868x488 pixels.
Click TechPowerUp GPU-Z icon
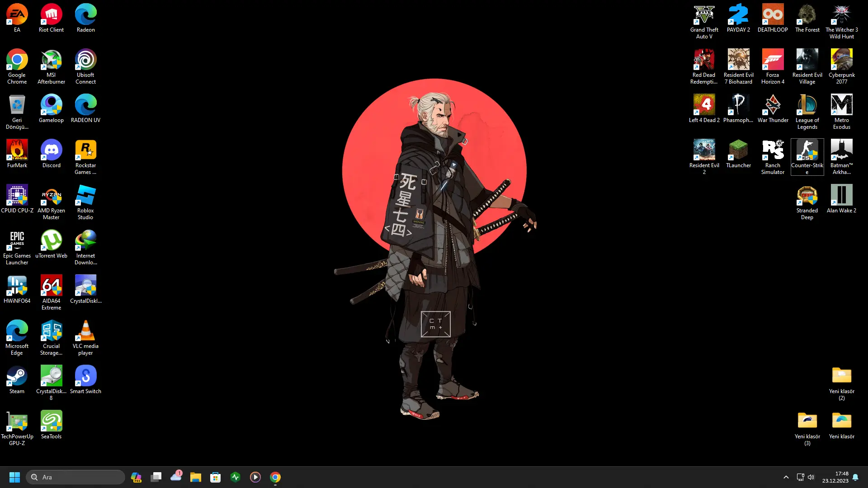click(17, 428)
